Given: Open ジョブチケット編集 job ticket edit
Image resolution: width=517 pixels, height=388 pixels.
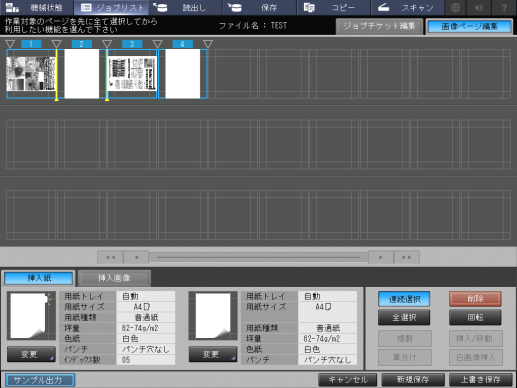Looking at the screenshot, I should [x=379, y=26].
